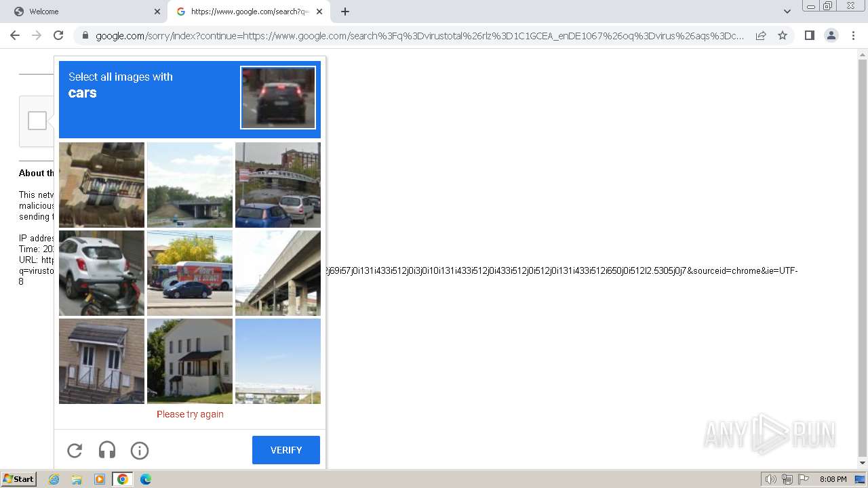Image resolution: width=868 pixels, height=488 pixels.
Task: Open Windows Media Player from taskbar
Action: point(100,479)
